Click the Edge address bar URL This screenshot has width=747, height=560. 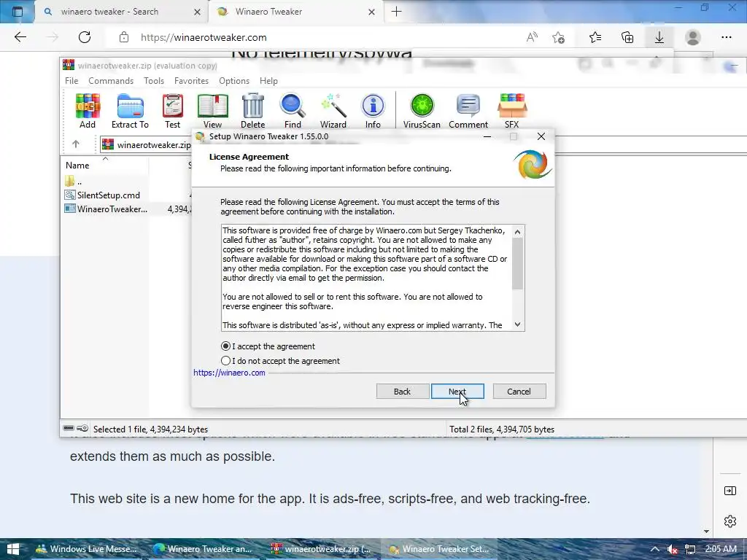pyautogui.click(x=204, y=38)
